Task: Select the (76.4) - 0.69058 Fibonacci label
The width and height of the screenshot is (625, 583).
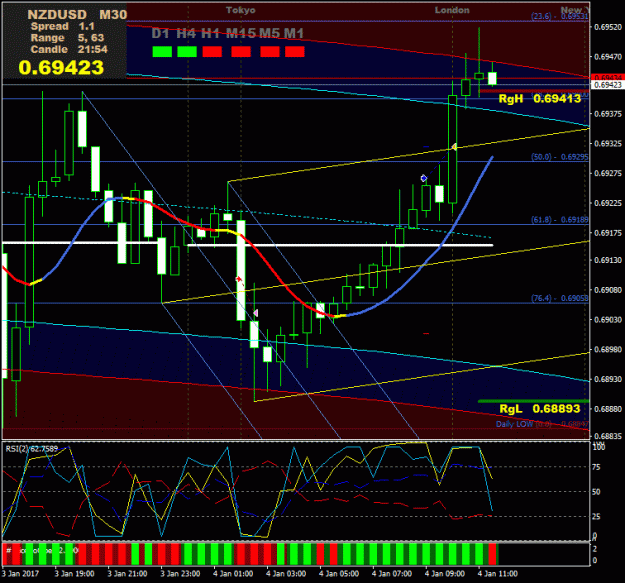Action: [560, 298]
